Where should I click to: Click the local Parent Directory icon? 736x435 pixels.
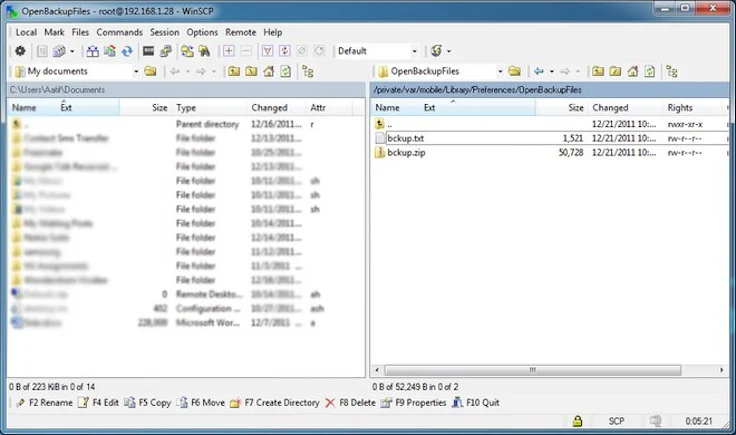pos(234,71)
